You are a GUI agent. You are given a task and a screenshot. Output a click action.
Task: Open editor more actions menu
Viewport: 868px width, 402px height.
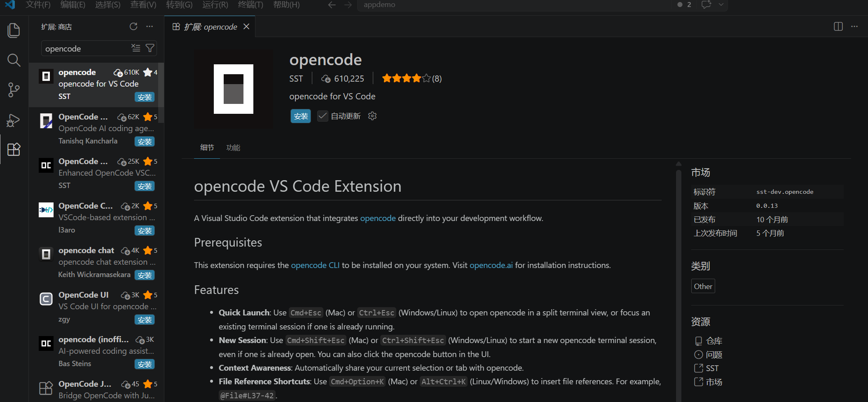tap(854, 26)
